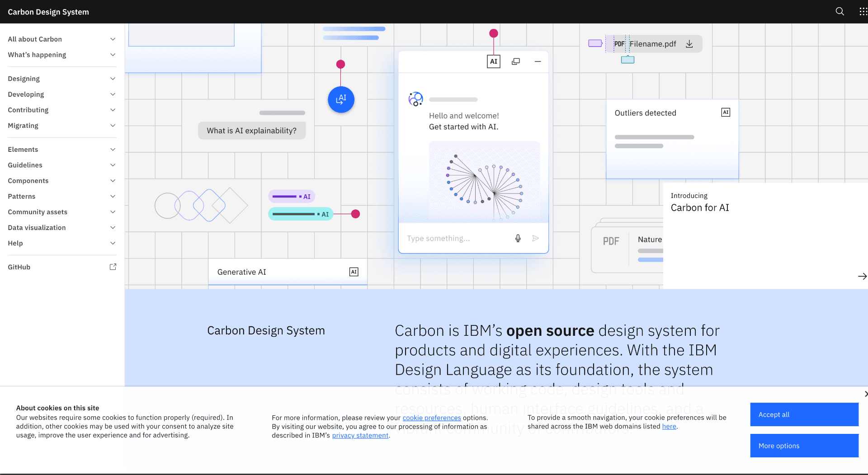Click the Filename.pdf file chip
The height and width of the screenshot is (475, 868).
pos(654,44)
